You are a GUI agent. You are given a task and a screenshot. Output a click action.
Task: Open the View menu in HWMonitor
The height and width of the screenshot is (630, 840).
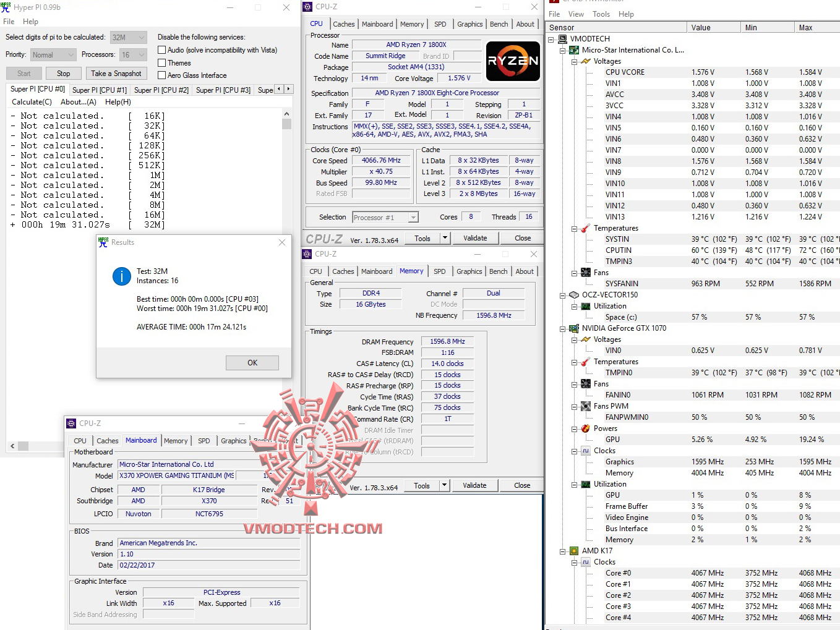(x=576, y=14)
